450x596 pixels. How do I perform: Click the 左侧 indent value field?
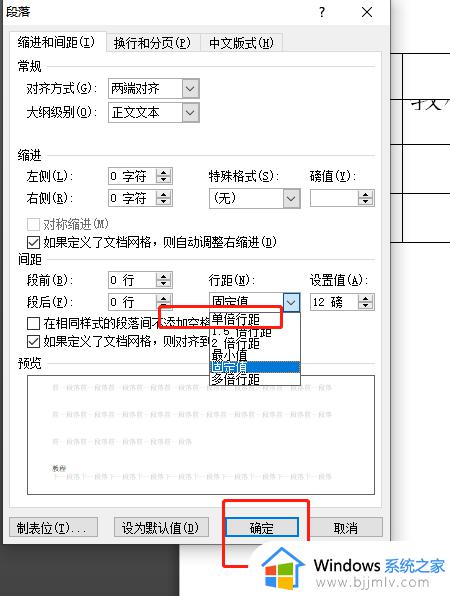coord(132,176)
